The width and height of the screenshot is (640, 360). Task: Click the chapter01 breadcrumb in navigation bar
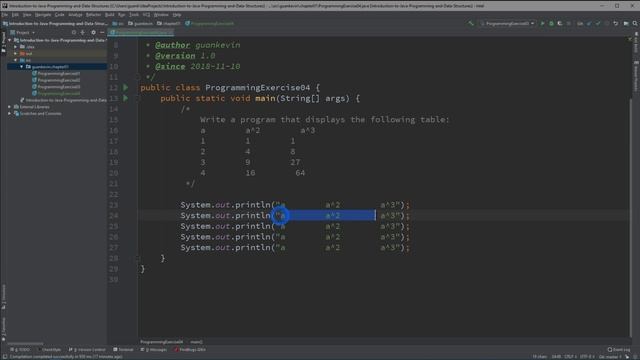coord(169,24)
